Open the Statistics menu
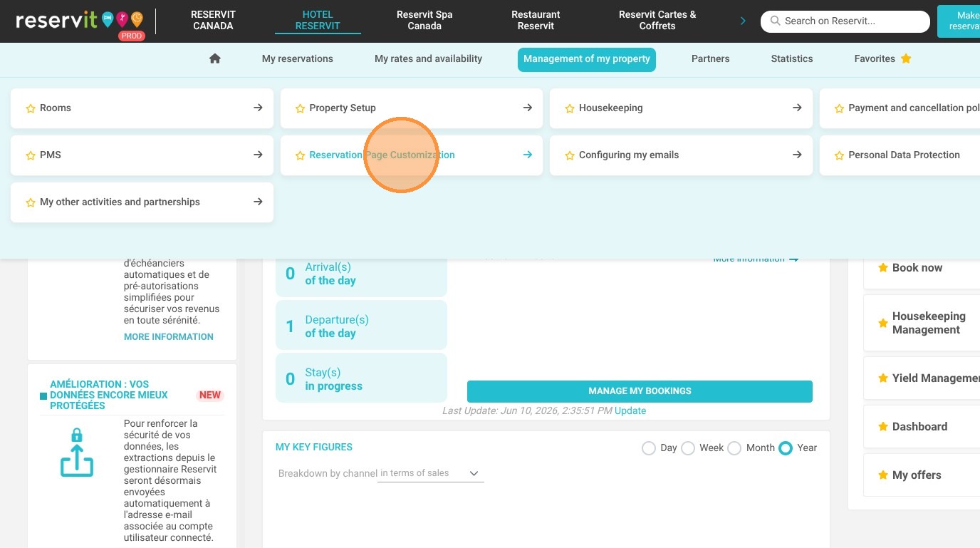 click(x=792, y=59)
